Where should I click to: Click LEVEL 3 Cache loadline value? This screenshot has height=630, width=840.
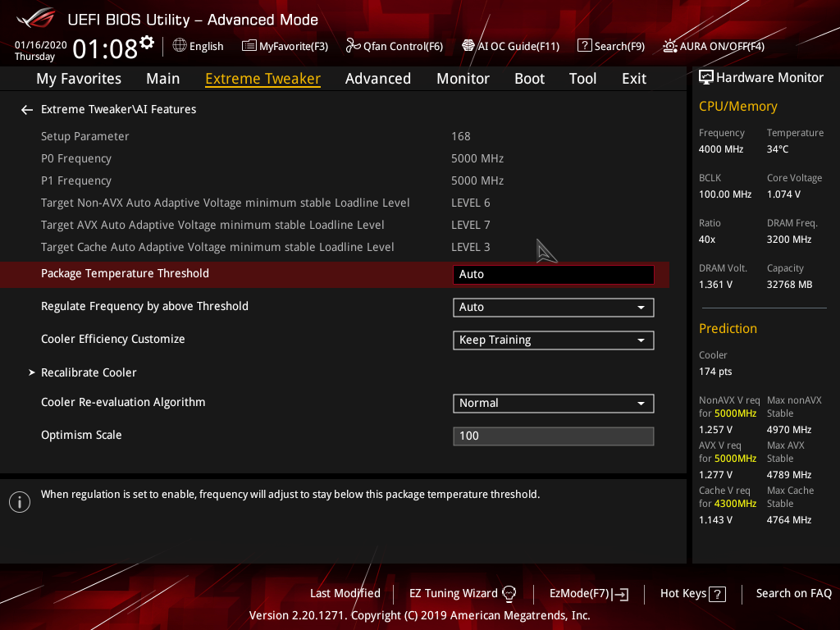pos(470,247)
